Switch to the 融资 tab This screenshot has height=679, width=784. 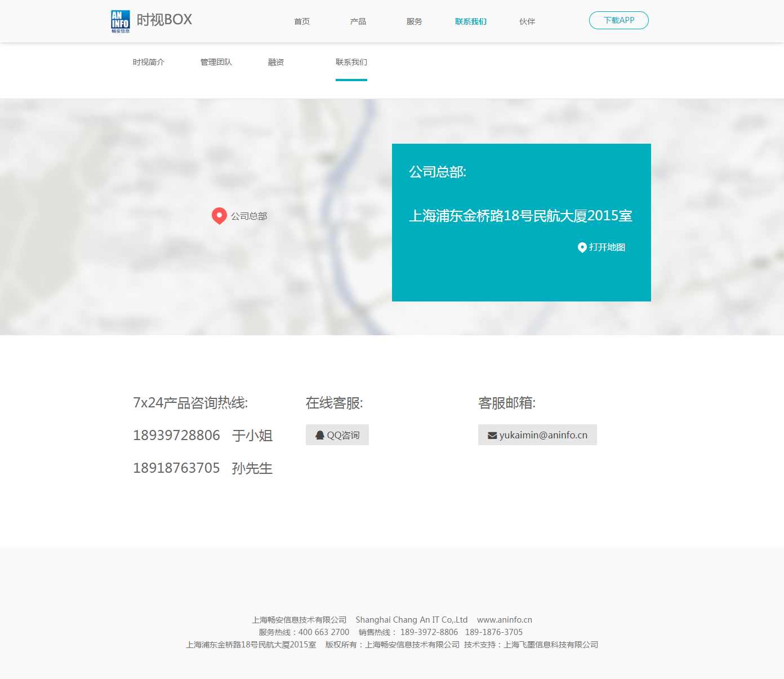(x=276, y=62)
